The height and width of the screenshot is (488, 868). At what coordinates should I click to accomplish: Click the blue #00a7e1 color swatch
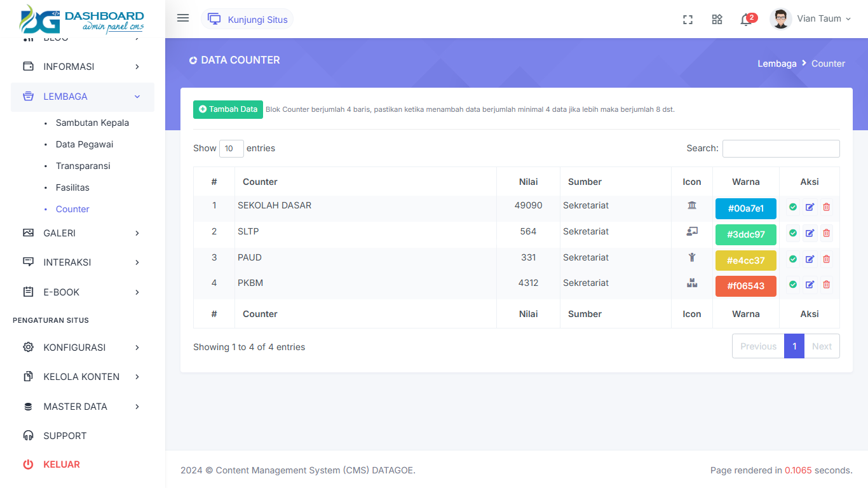pyautogui.click(x=745, y=208)
